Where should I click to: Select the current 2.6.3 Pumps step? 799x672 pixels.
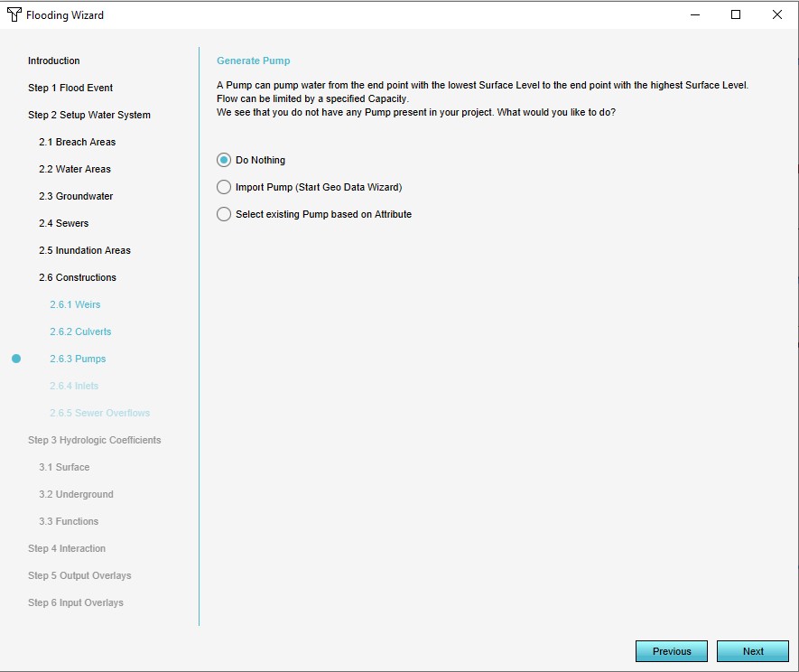tap(78, 359)
